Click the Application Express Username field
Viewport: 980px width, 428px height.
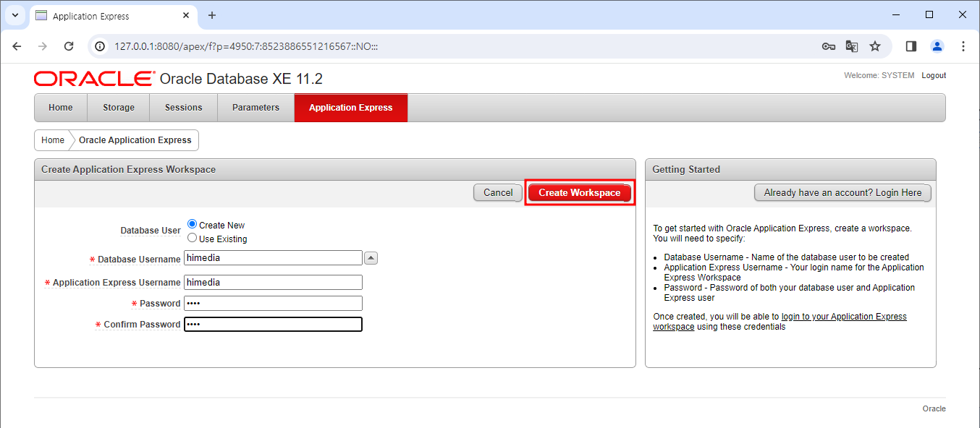point(274,283)
